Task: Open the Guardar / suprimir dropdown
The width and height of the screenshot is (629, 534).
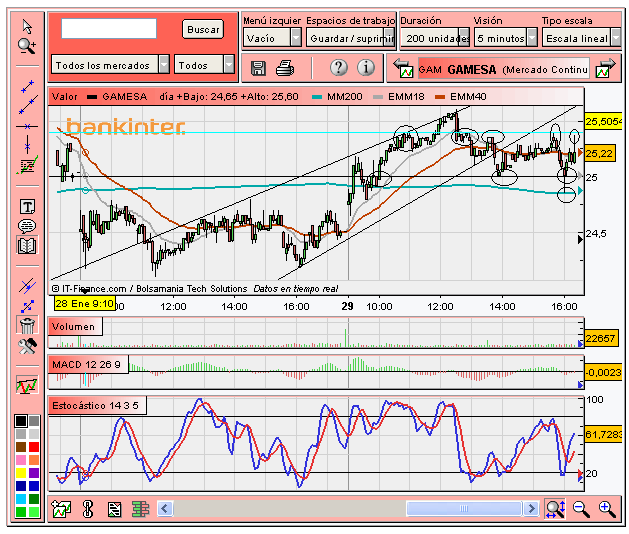Action: tap(351, 38)
